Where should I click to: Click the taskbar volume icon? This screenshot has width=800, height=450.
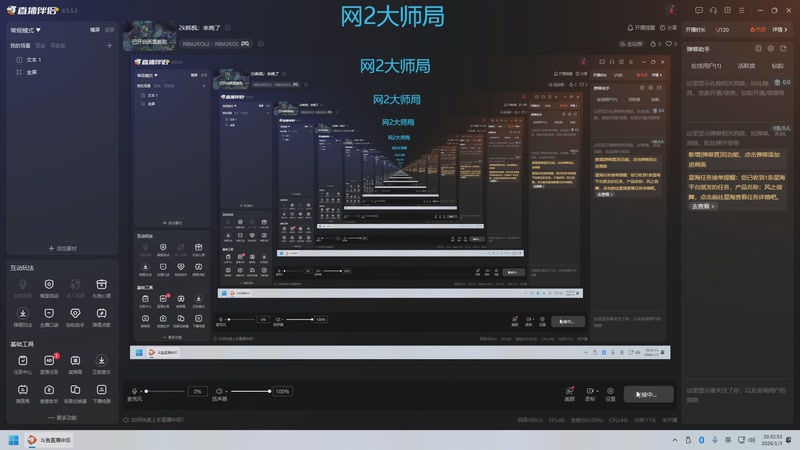(x=752, y=440)
